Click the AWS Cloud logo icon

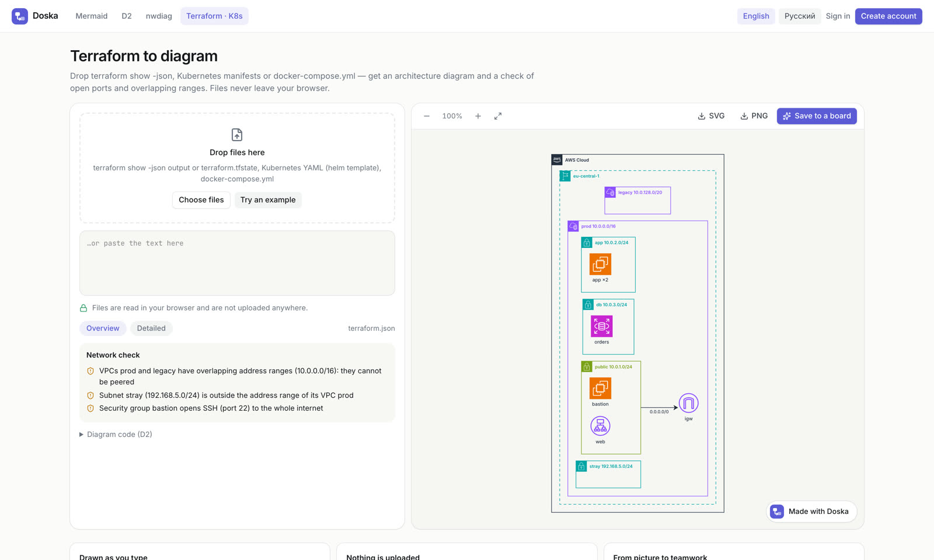click(x=557, y=159)
